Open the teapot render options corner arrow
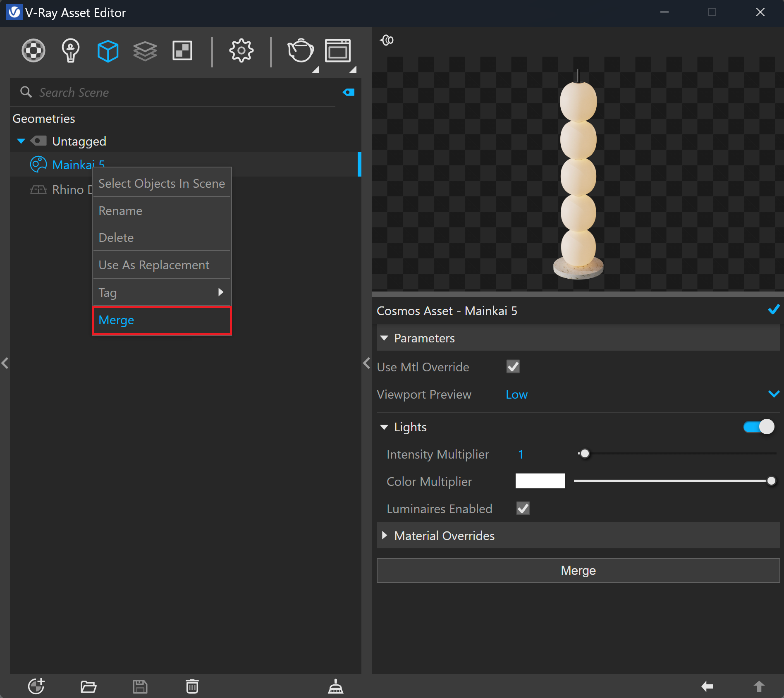The height and width of the screenshot is (698, 784). pos(316,69)
